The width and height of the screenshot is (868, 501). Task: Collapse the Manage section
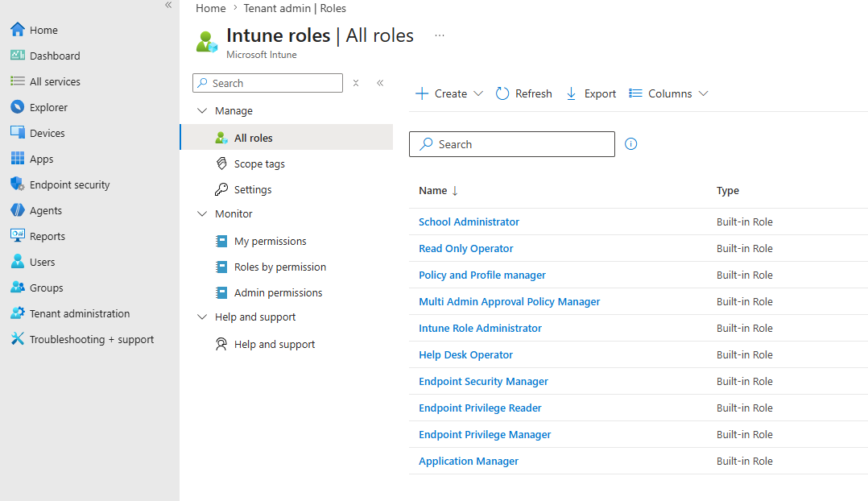[202, 110]
